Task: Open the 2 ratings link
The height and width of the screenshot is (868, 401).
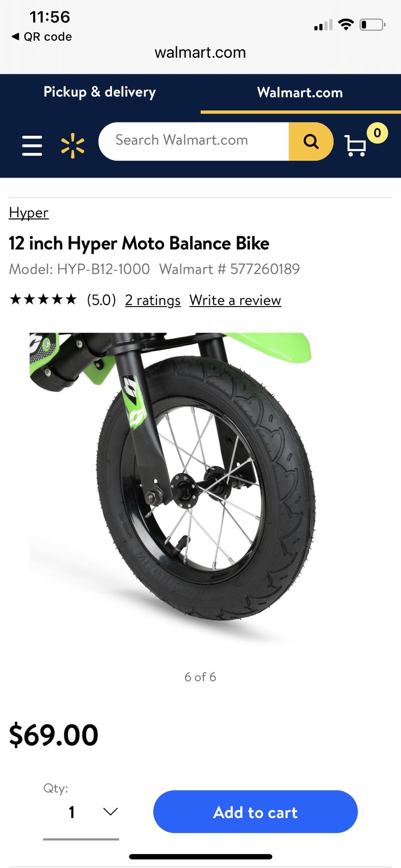Action: tap(153, 300)
